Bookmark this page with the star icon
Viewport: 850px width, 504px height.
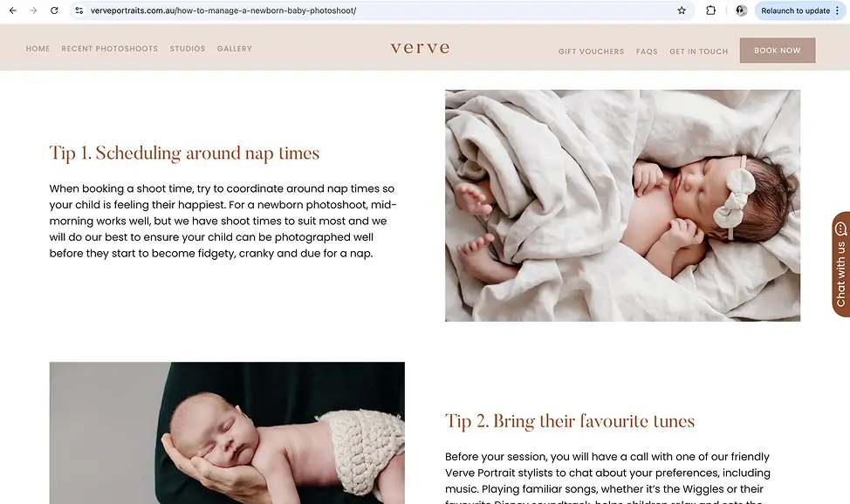pyautogui.click(x=682, y=10)
